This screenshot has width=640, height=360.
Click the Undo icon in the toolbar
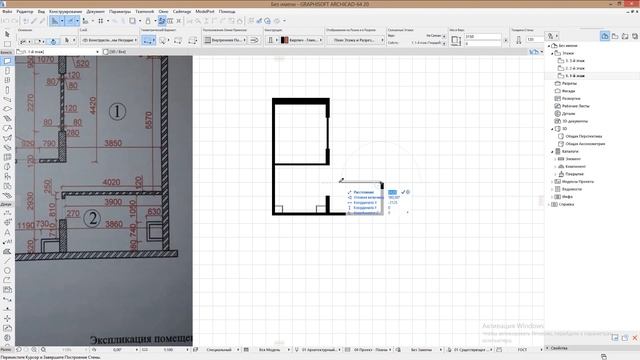(5, 21)
